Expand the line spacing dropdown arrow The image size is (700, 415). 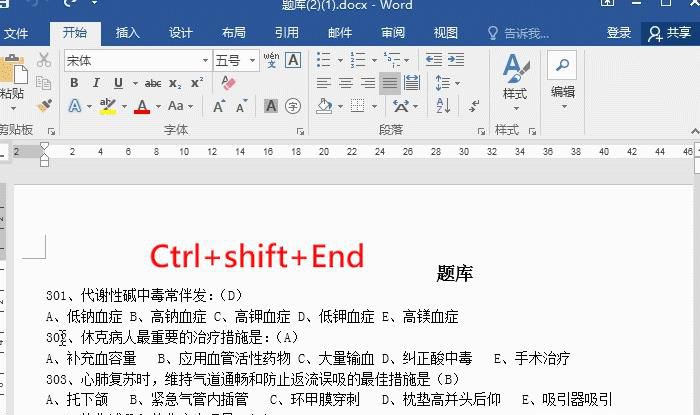pyautogui.click(x=458, y=83)
